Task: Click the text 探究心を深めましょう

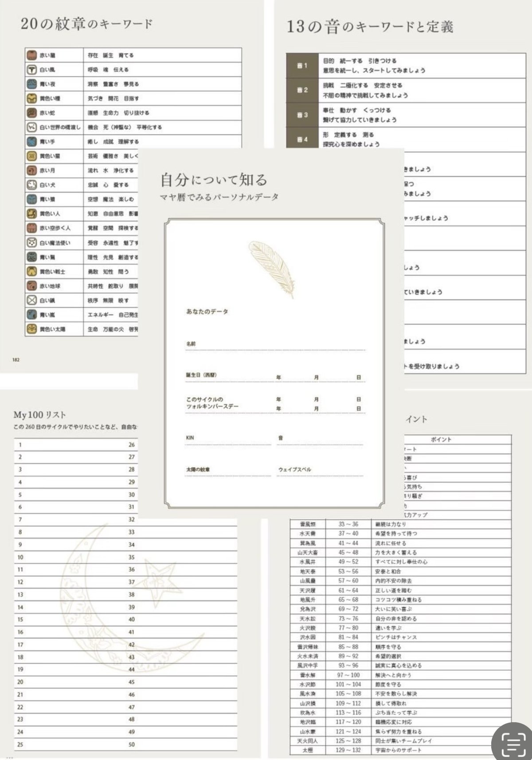Action: click(351, 144)
